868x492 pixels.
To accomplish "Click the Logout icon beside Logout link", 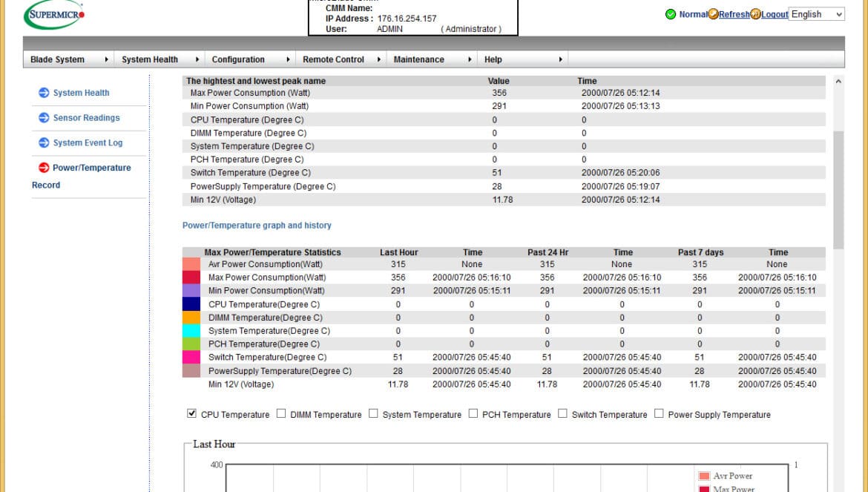I will click(756, 14).
